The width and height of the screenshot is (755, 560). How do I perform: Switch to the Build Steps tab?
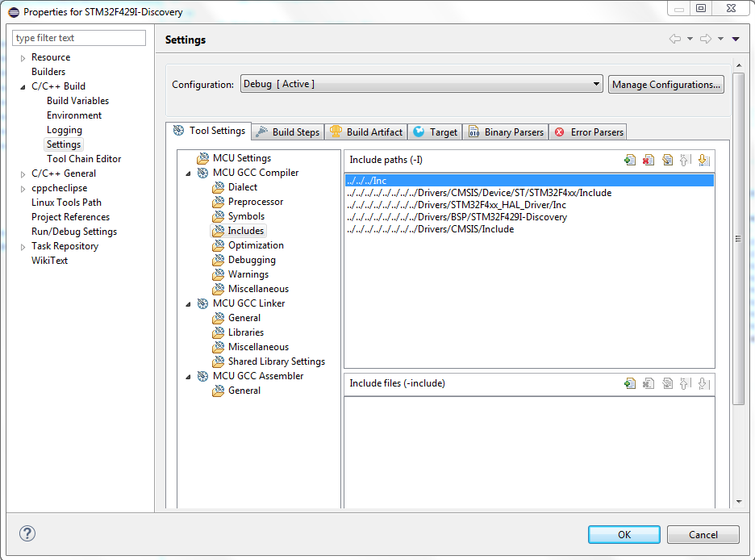point(288,132)
